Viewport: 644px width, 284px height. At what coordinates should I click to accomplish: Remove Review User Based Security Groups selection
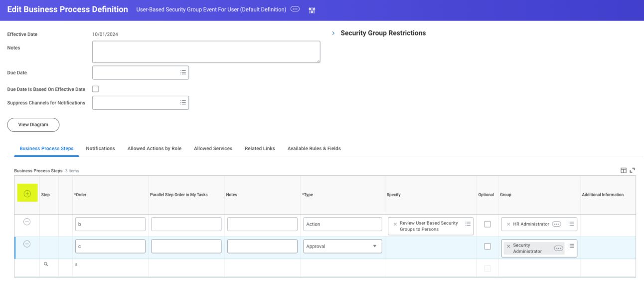pyautogui.click(x=395, y=224)
